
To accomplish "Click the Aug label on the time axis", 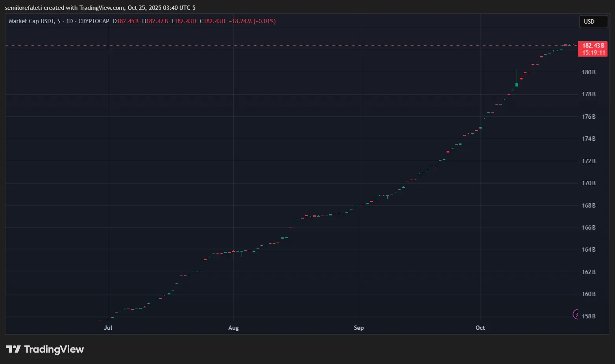I will (233, 328).
